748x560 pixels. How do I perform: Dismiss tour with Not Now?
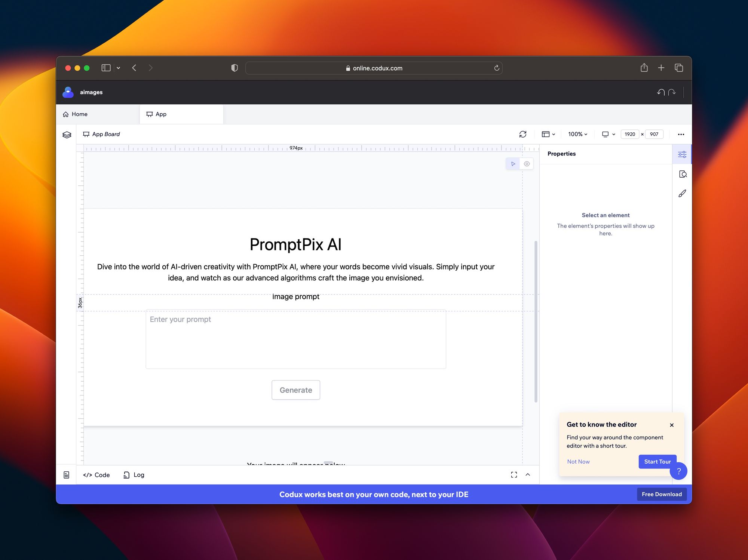pos(578,461)
